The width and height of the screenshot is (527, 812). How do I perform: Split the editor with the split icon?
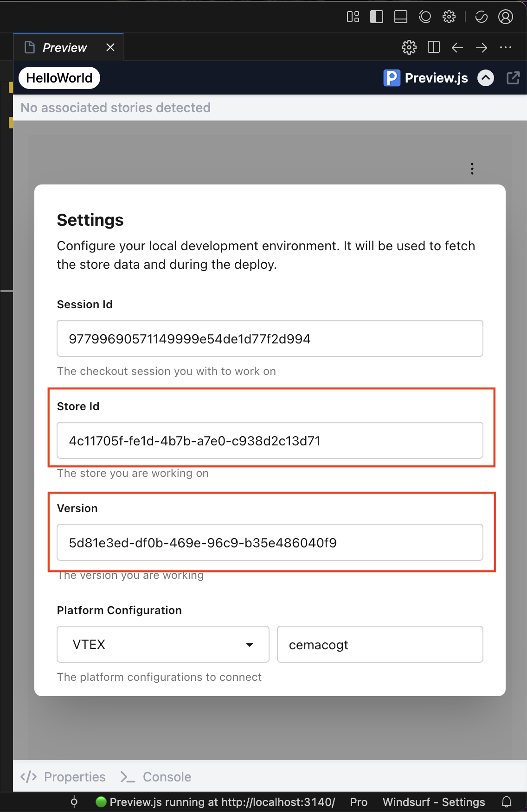[x=434, y=47]
